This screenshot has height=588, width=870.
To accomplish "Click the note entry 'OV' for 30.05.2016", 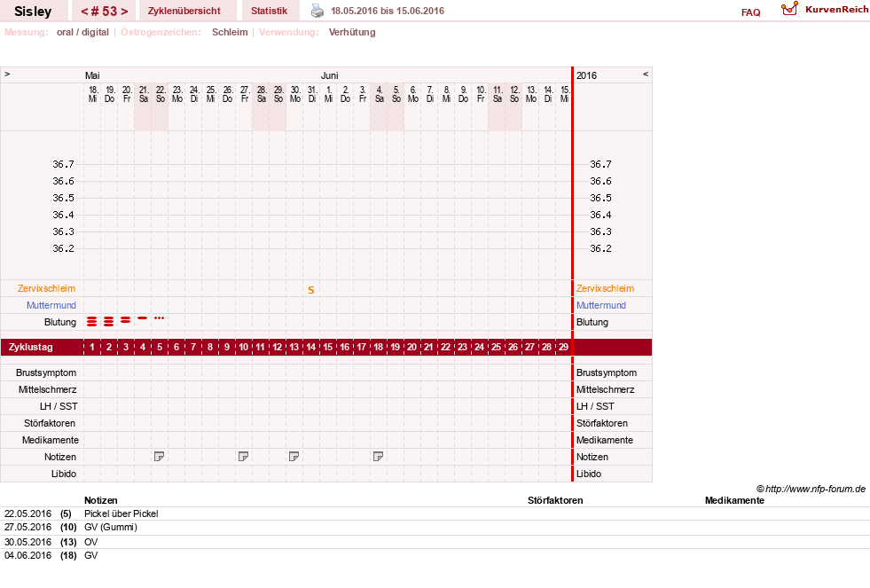I will coord(91,542).
